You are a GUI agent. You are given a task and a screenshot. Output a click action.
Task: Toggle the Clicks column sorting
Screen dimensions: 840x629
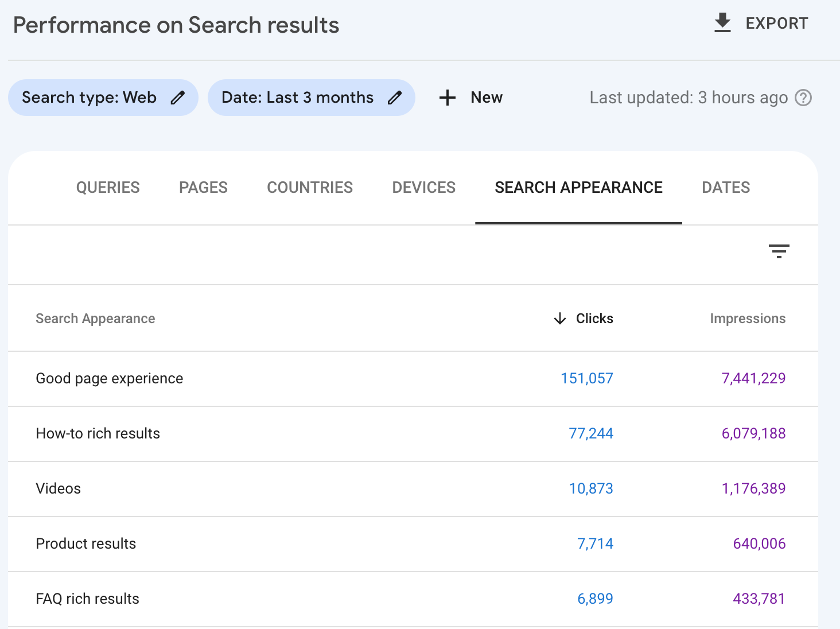tap(594, 319)
